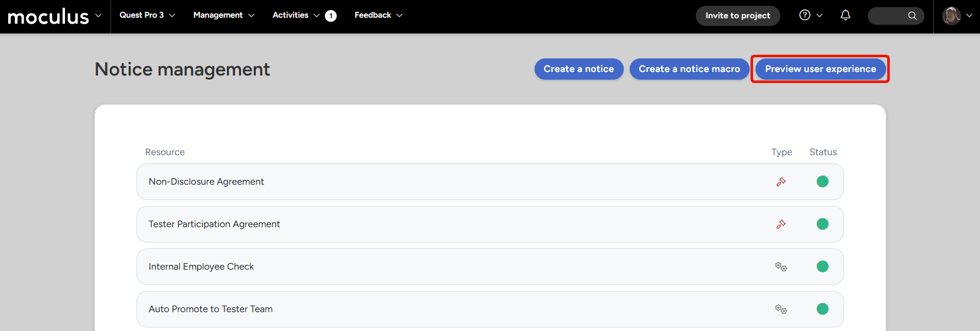This screenshot has height=331, width=980.
Task: Click automation gears icon for Internal Employee Check
Action: tap(781, 267)
